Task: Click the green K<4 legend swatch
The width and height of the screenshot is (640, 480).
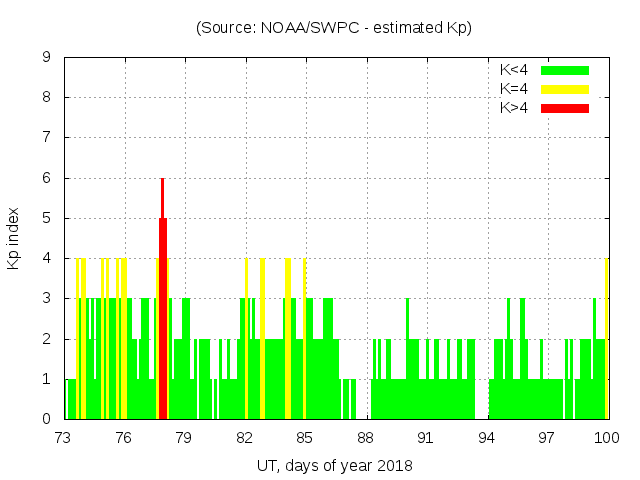Action: coord(565,70)
